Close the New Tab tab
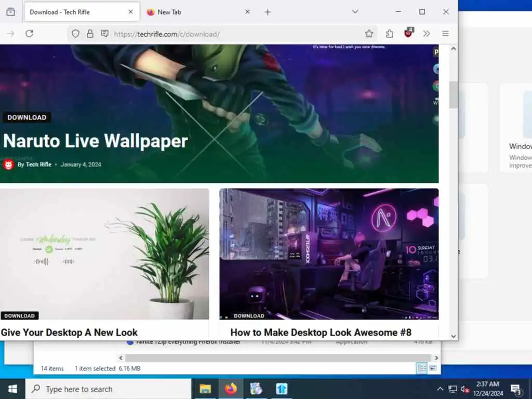The height and width of the screenshot is (399, 532). point(247,12)
